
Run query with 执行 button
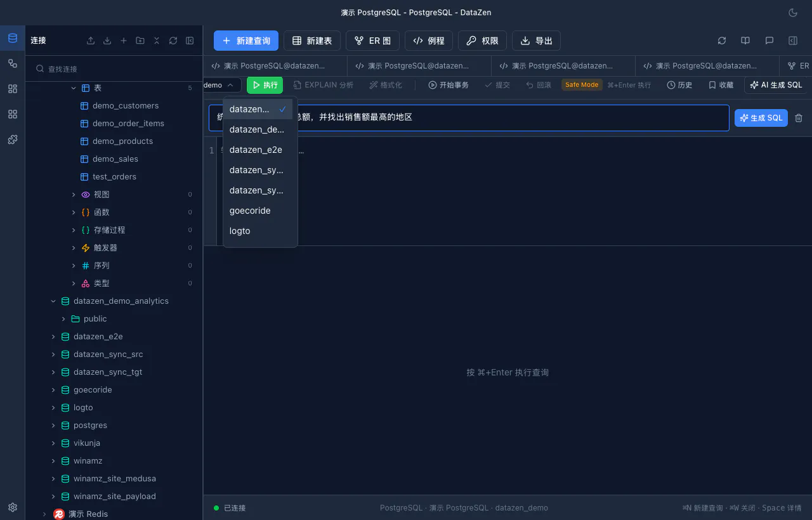[265, 85]
